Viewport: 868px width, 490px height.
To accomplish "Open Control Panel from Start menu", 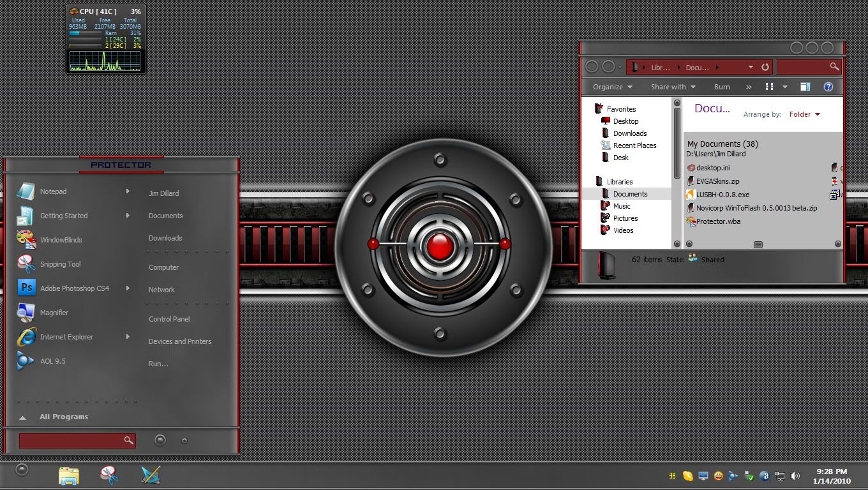I will click(169, 319).
